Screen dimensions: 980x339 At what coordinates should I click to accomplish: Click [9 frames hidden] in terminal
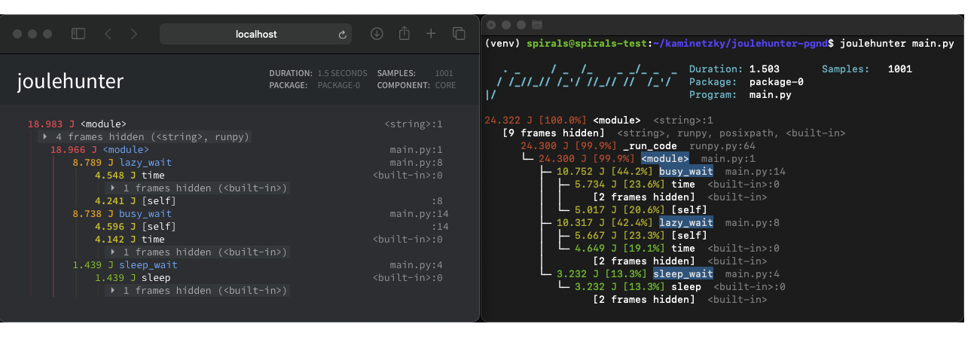pos(554,133)
